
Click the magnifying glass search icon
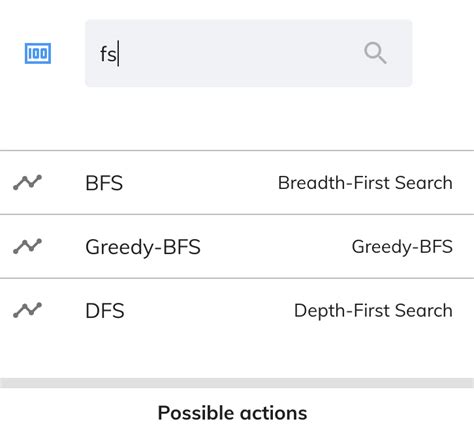[375, 53]
